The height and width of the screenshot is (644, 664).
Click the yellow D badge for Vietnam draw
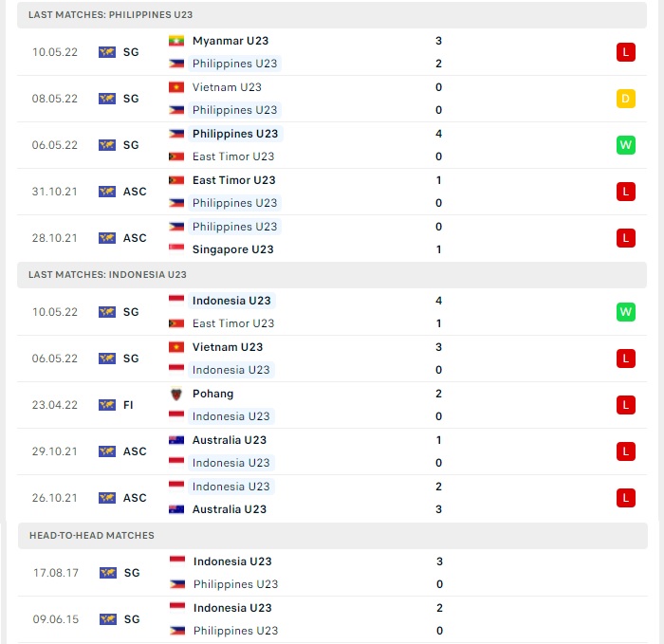[x=625, y=99]
